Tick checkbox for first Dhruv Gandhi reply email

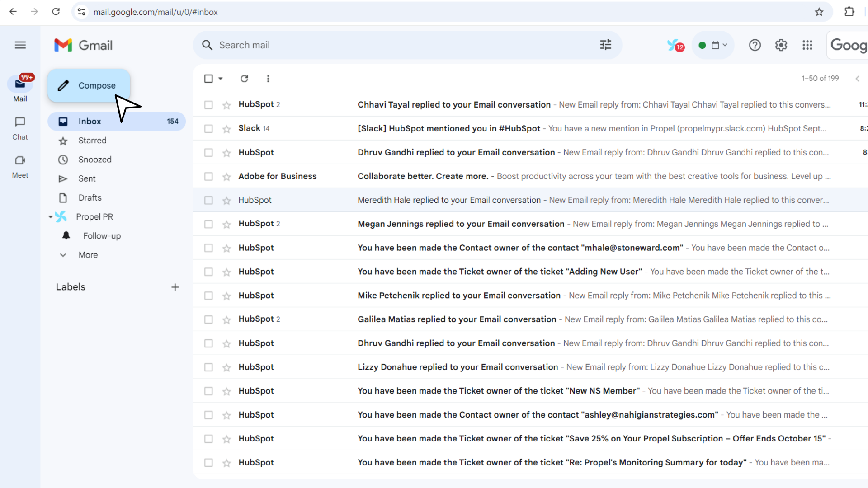pyautogui.click(x=208, y=153)
